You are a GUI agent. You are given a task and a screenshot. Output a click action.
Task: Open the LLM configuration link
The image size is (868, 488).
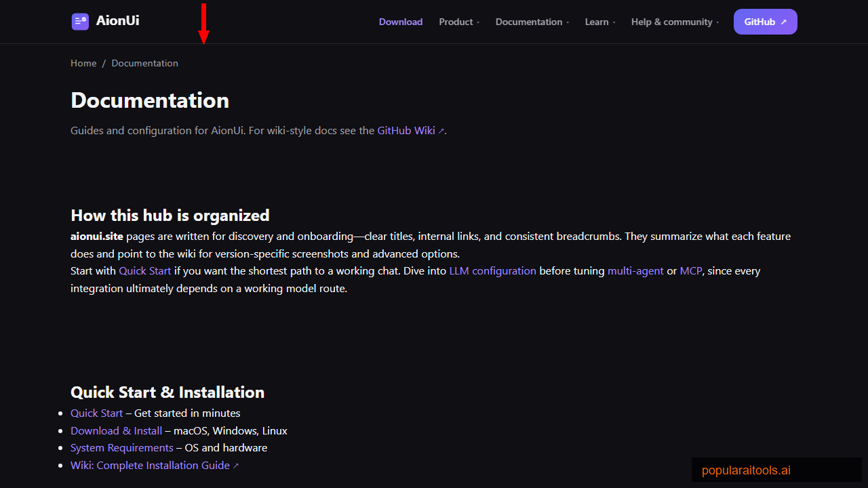(x=492, y=270)
